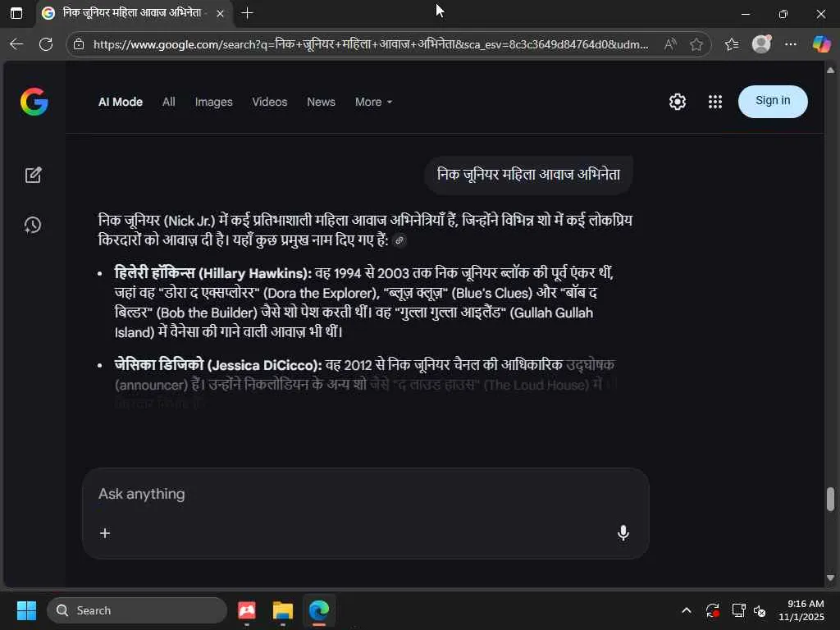Click the plus attach icon in prompt box
Viewport: 840px width, 630px height.
coord(105,533)
